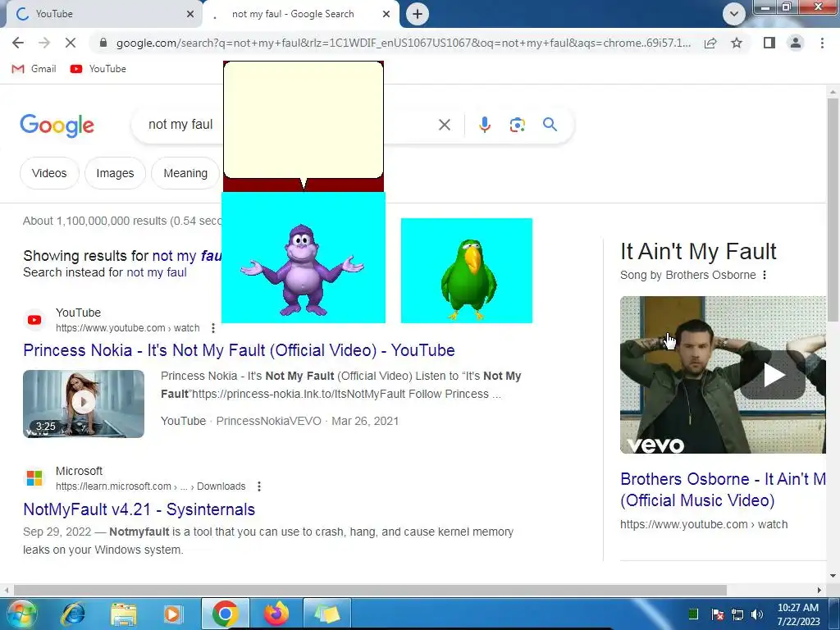Screen dimensions: 840x630
Task: Select the 'not my faul - Google Search' tab
Action: (x=301, y=14)
